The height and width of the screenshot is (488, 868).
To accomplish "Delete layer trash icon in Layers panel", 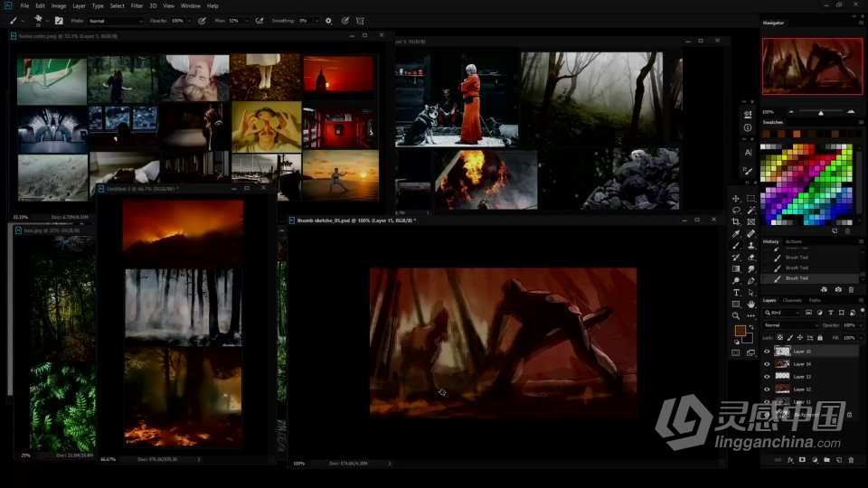I will (x=851, y=460).
